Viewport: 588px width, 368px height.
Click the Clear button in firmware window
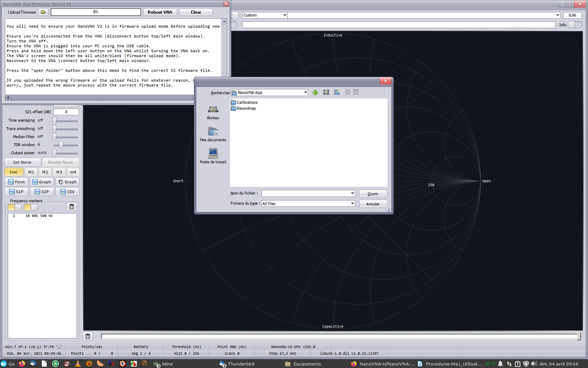[x=196, y=12]
